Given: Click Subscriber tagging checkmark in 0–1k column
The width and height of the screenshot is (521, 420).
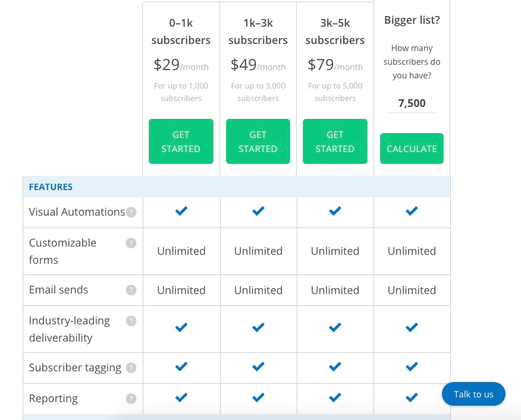Looking at the screenshot, I should [181, 367].
